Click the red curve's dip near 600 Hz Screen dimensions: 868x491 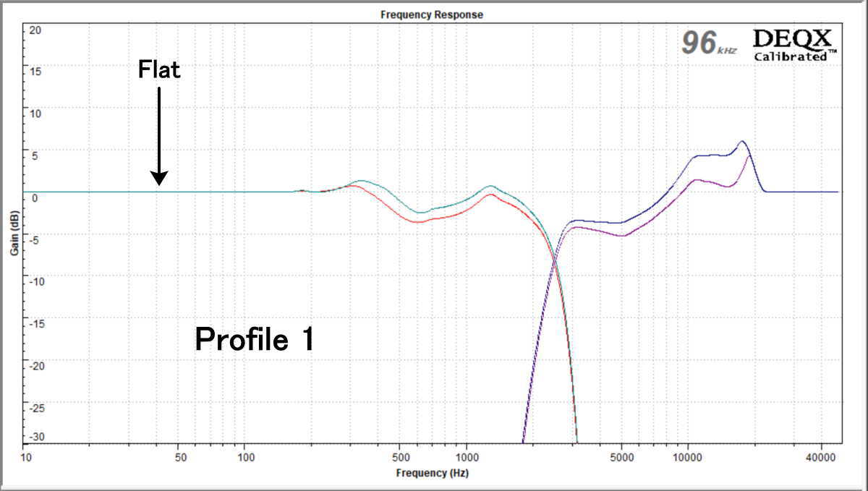418,221
